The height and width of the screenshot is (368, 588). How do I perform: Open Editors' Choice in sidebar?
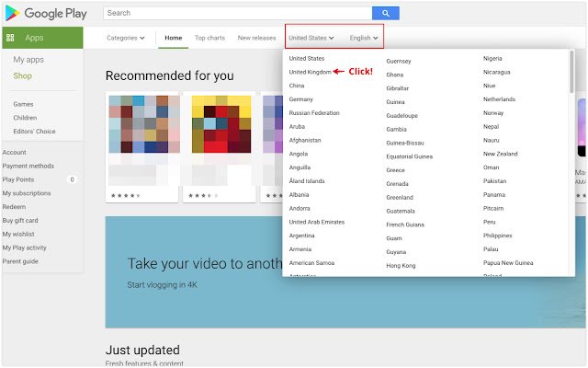34,131
